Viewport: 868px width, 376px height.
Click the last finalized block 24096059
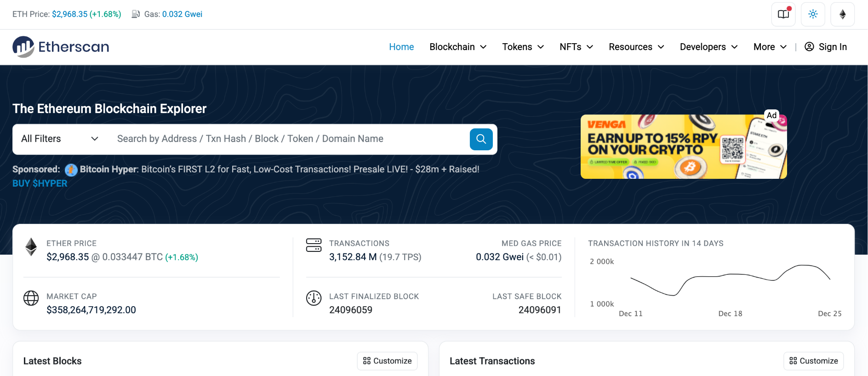click(351, 310)
